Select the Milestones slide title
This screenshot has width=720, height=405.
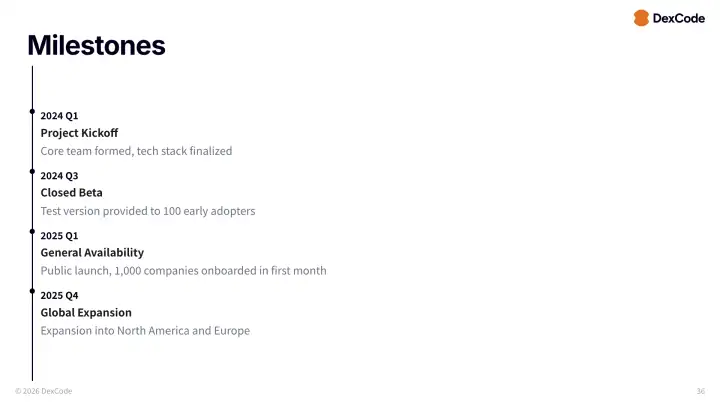pos(96,45)
